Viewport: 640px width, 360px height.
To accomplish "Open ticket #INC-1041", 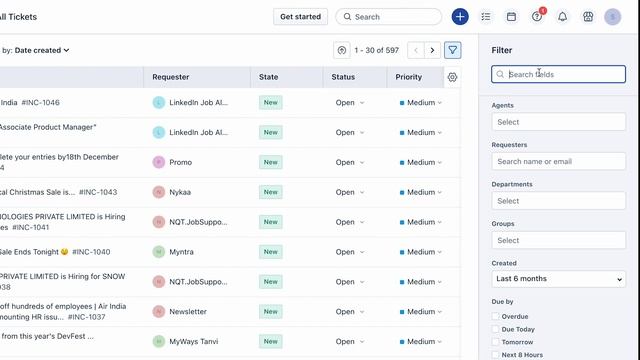I will [x=62, y=222].
